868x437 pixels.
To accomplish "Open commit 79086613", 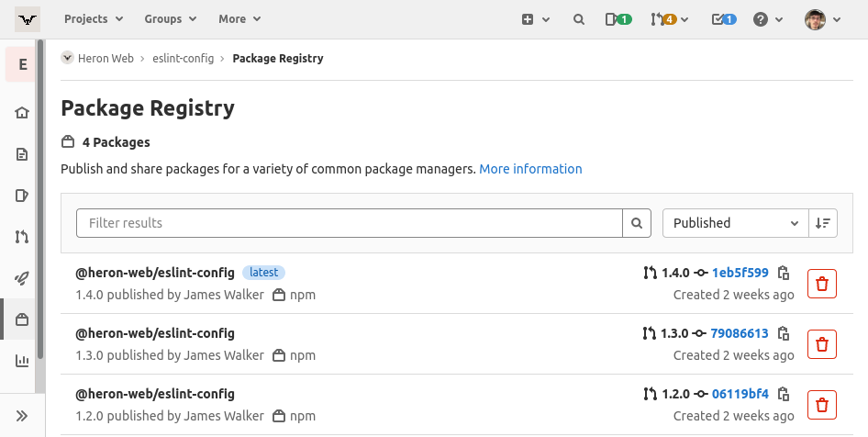I will click(x=740, y=333).
